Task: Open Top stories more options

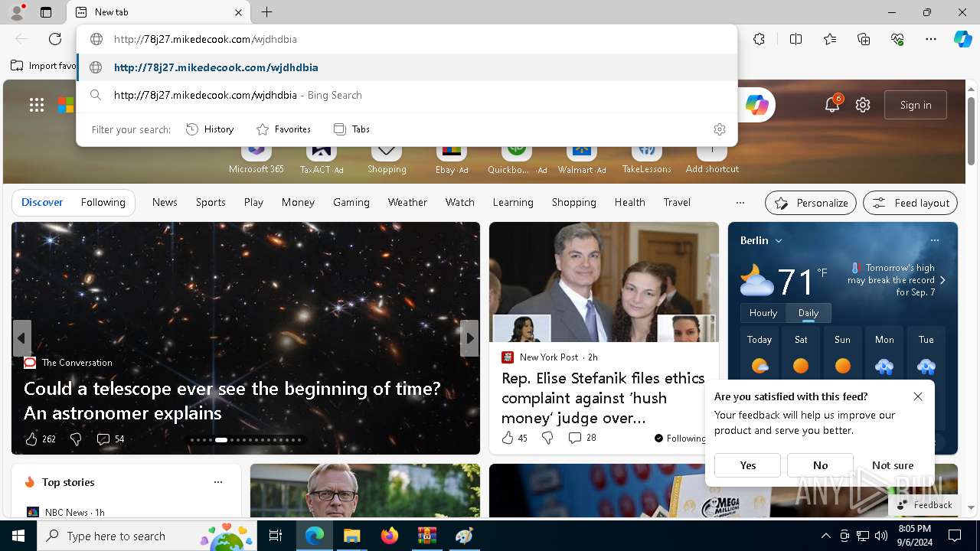Action: 218,482
